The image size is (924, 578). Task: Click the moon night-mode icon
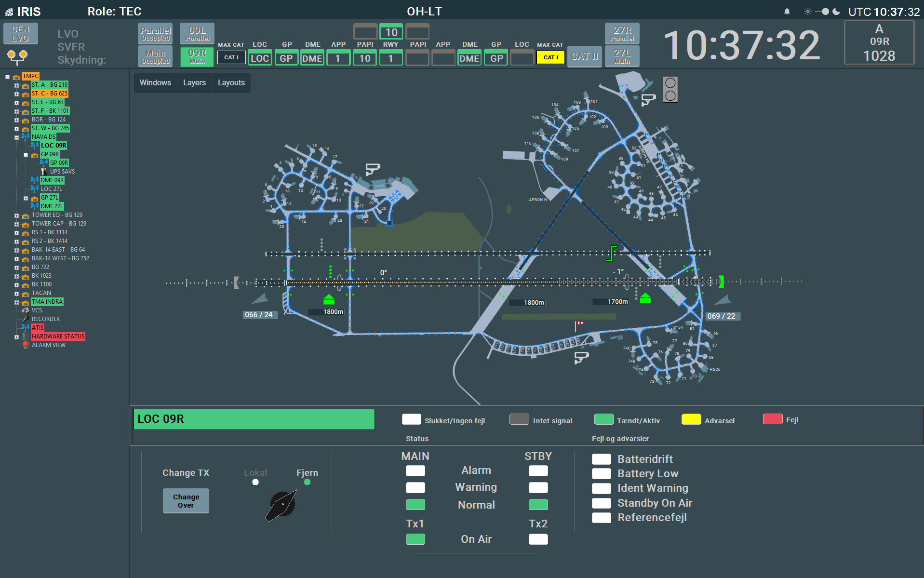[x=836, y=12]
